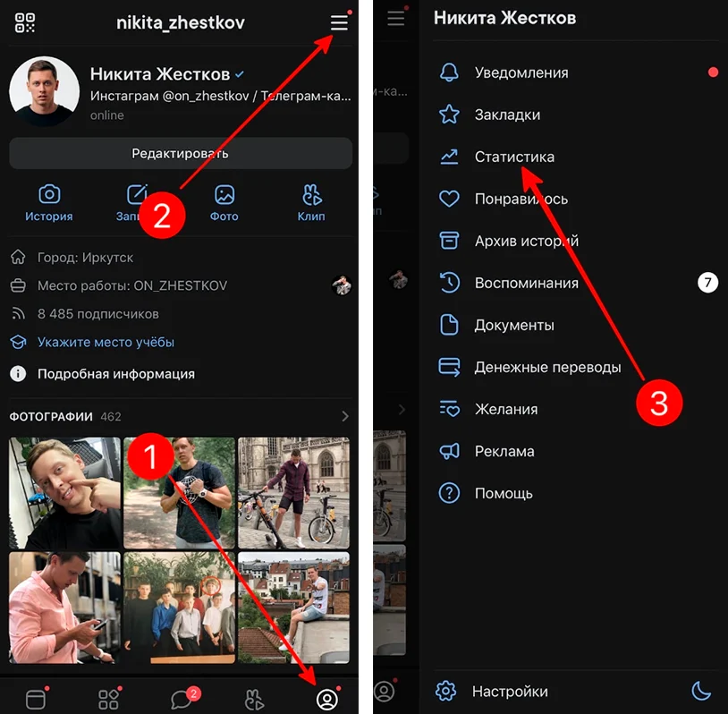
Task: Go to the news feed tab icon
Action: tap(36, 699)
